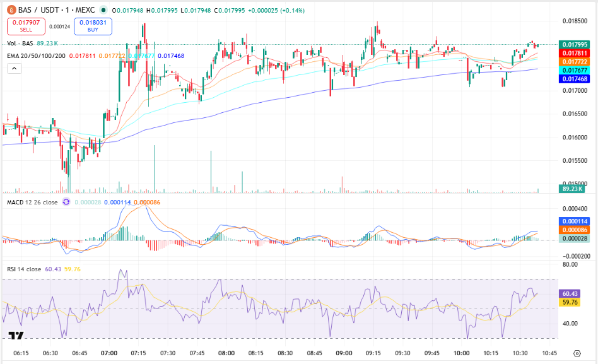The width and height of the screenshot is (598, 364).
Task: Click the 0.000400 MACD scale label
Action: pyautogui.click(x=575, y=209)
